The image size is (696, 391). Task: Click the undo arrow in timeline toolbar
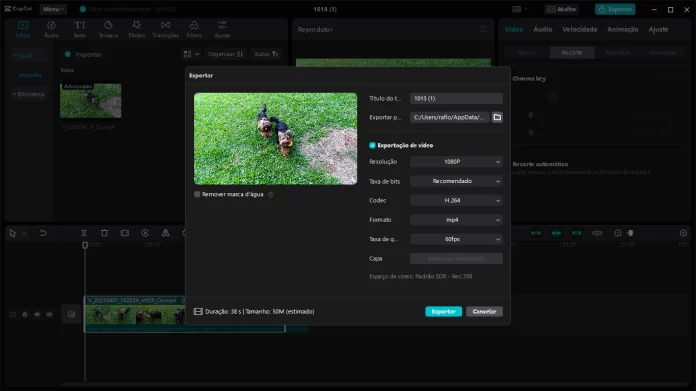(x=43, y=233)
